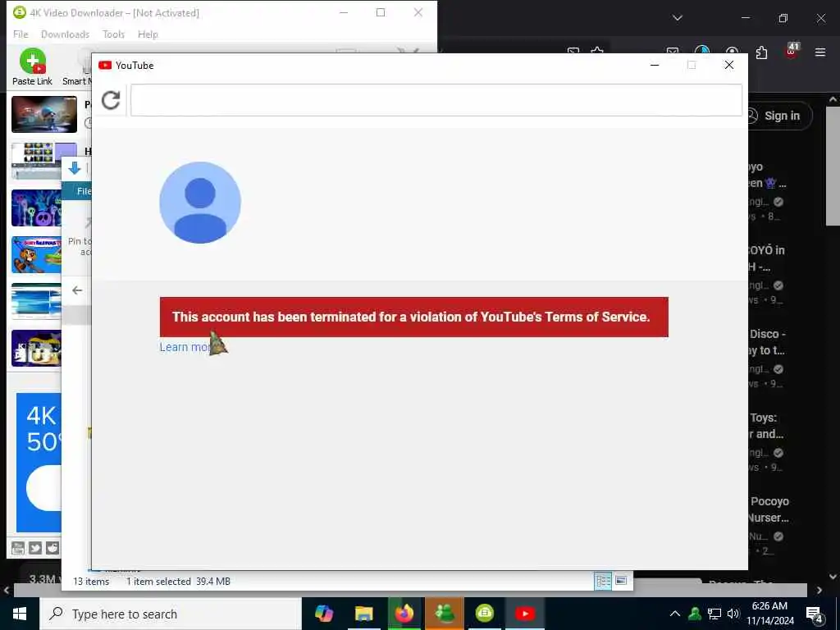Screen dimensions: 840x630
Task: Open the Toys: video title in the browser sidebar
Action: (x=766, y=426)
